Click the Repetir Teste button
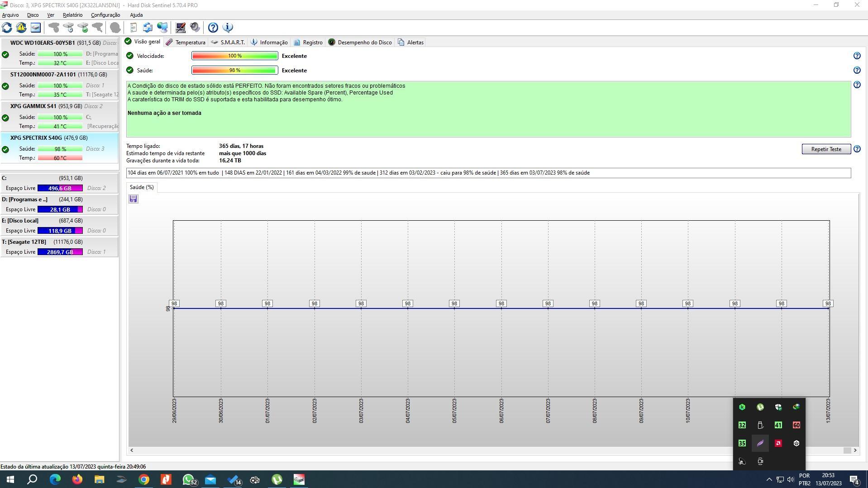Screen dimensions: 868x488 [826, 149]
